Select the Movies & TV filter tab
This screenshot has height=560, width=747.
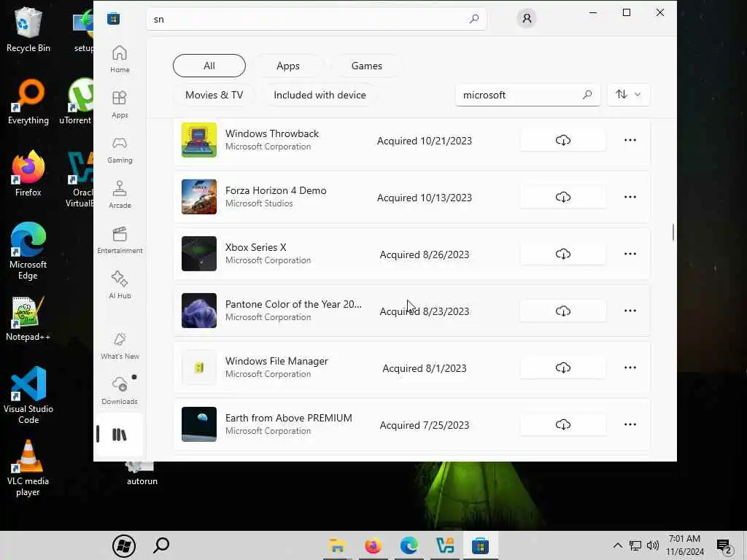click(x=214, y=95)
